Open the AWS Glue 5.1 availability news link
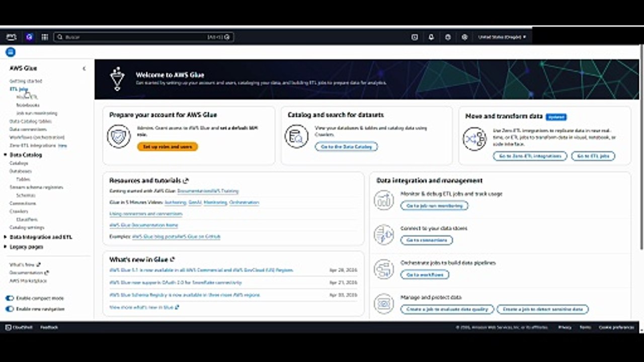This screenshot has width=644, height=362. tap(201, 270)
